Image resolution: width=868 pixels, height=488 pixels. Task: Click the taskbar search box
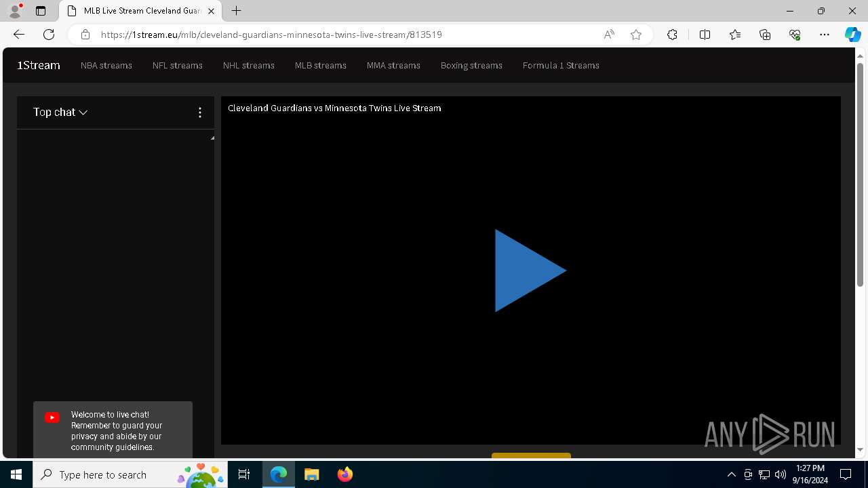[131, 474]
